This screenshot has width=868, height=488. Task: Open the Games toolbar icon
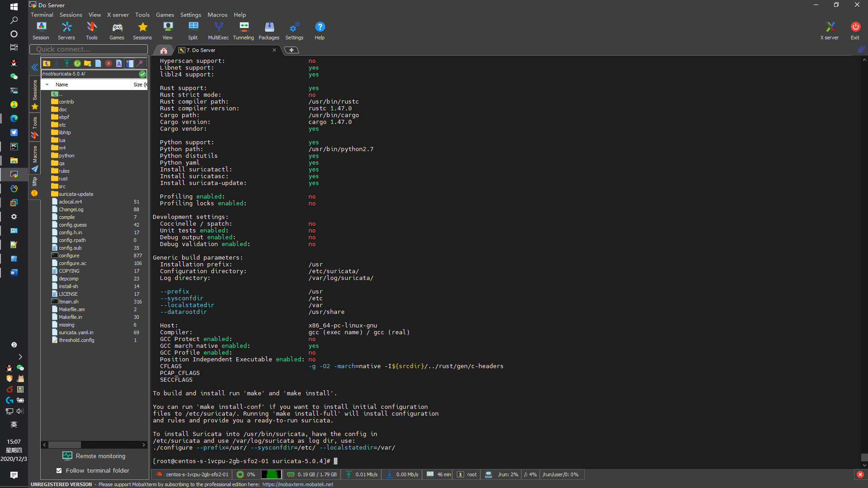pos(117,31)
